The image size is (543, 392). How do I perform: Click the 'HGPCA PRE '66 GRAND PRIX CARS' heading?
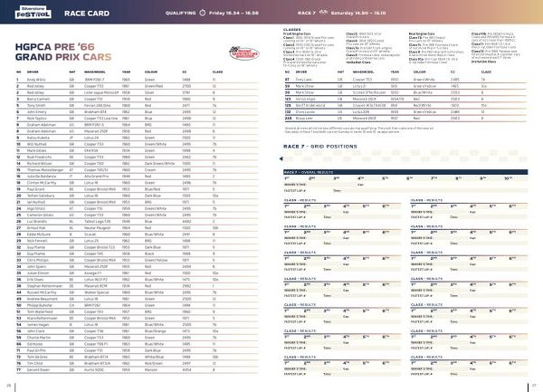(x=63, y=52)
